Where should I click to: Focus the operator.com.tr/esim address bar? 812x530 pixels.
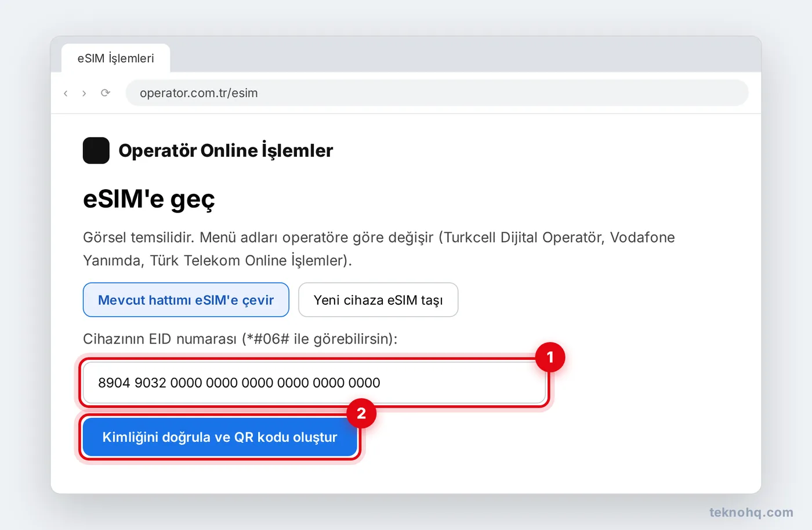click(x=437, y=93)
